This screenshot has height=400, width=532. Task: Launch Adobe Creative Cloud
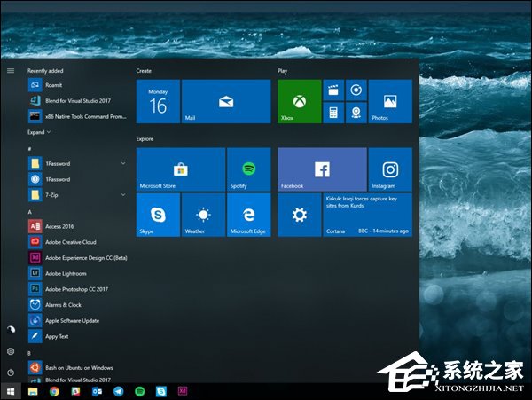click(77, 242)
